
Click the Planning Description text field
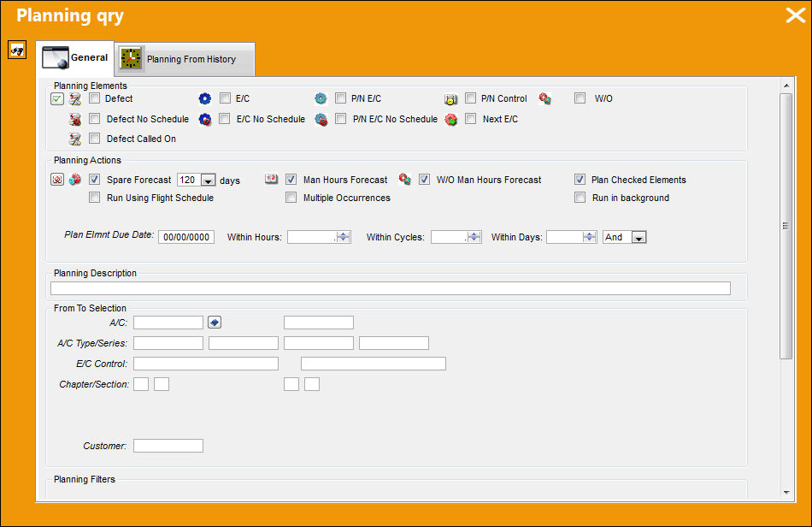[391, 288]
